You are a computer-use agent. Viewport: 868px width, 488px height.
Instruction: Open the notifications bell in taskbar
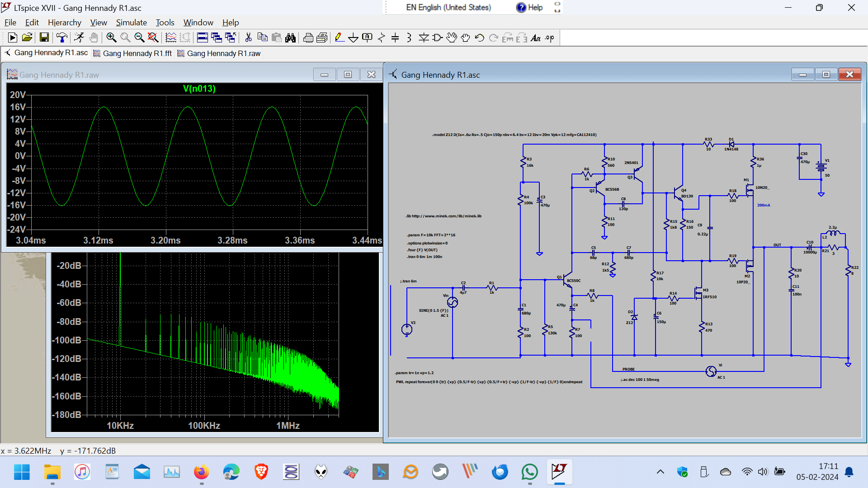point(849,472)
